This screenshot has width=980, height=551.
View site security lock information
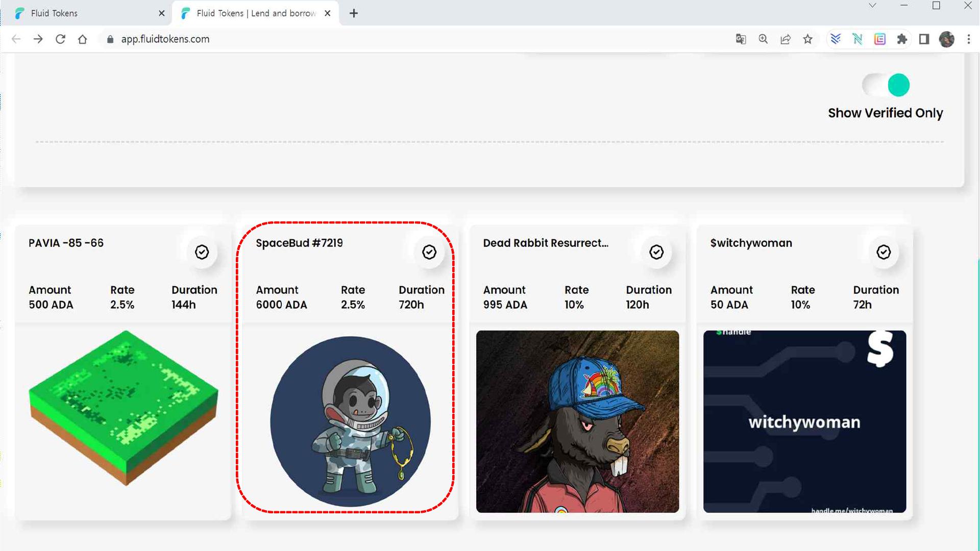coord(110,39)
